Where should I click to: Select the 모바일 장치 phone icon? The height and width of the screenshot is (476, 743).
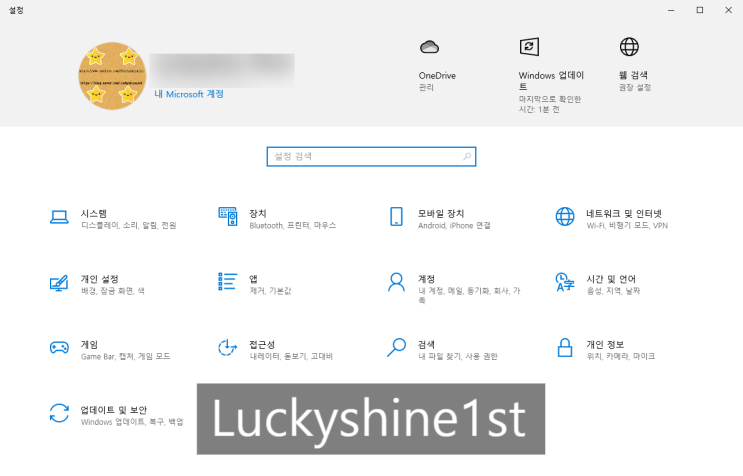point(396,216)
